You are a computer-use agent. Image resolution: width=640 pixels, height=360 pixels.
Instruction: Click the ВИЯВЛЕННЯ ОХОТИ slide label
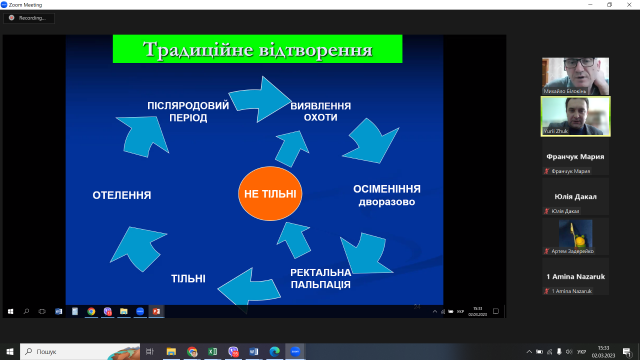(320, 111)
